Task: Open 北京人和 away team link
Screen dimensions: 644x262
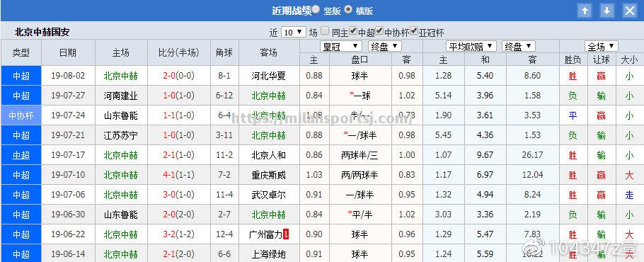Action: pyautogui.click(x=269, y=155)
